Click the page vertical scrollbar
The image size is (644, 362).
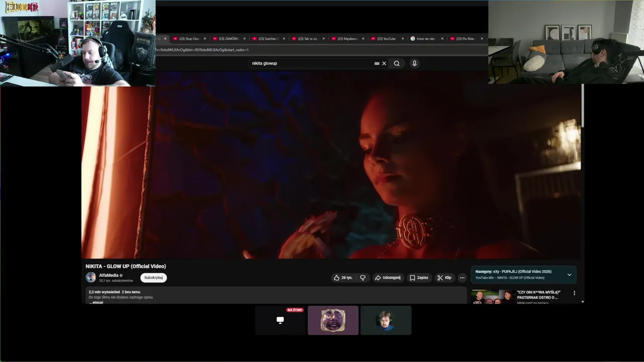click(583, 106)
